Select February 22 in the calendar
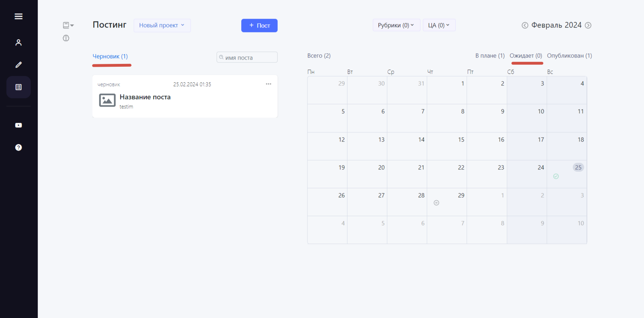 (x=447, y=174)
